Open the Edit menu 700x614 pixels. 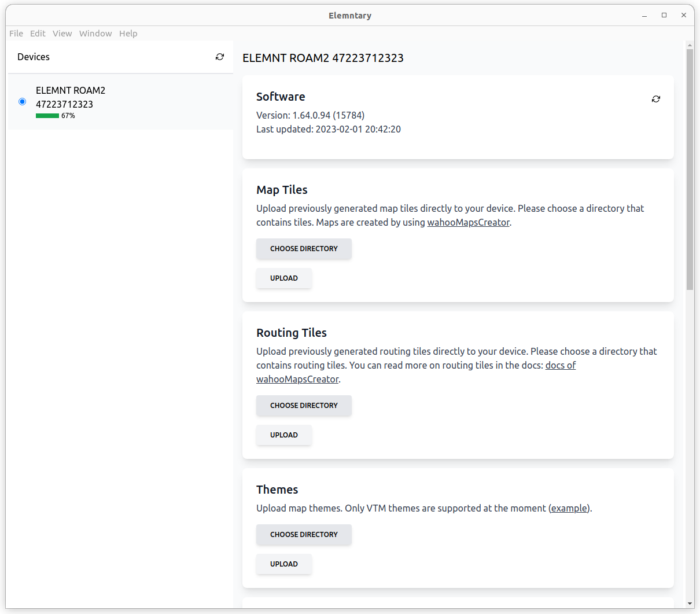38,34
